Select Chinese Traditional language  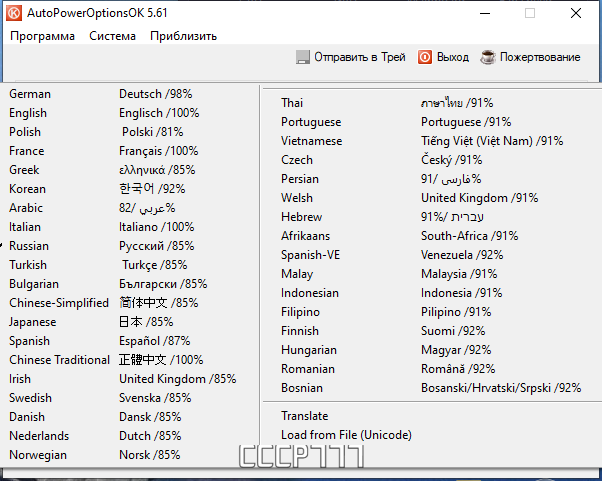(x=130, y=360)
